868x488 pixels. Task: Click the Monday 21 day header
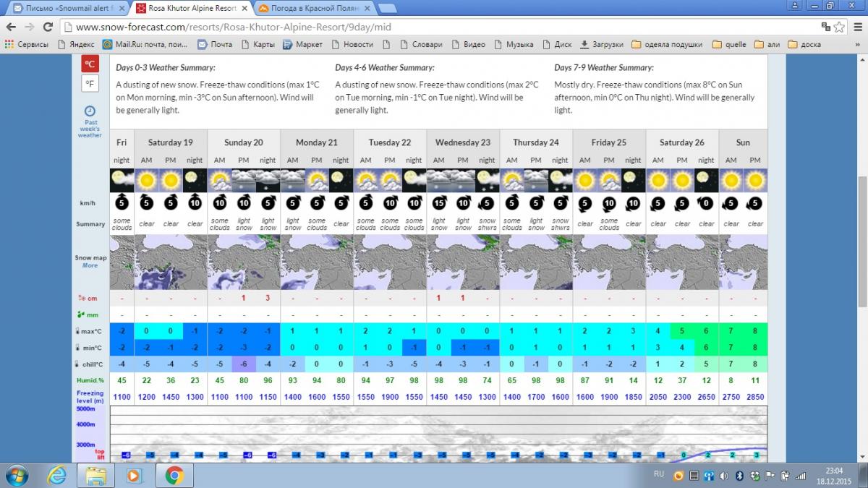(x=317, y=142)
